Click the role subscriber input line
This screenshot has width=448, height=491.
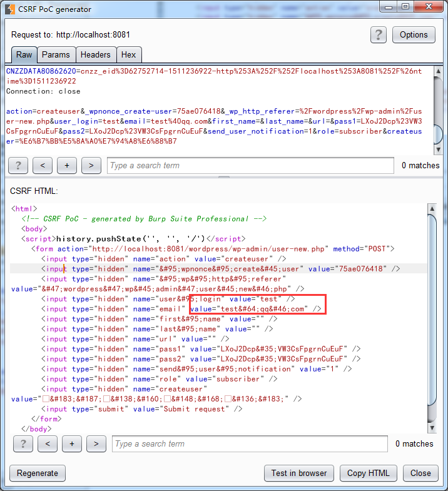pyautogui.click(x=160, y=379)
